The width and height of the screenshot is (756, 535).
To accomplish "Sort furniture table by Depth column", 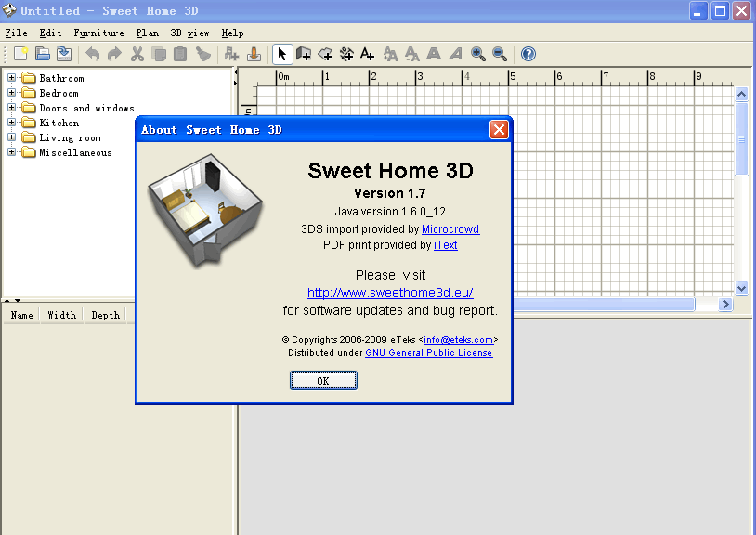I will click(x=106, y=315).
